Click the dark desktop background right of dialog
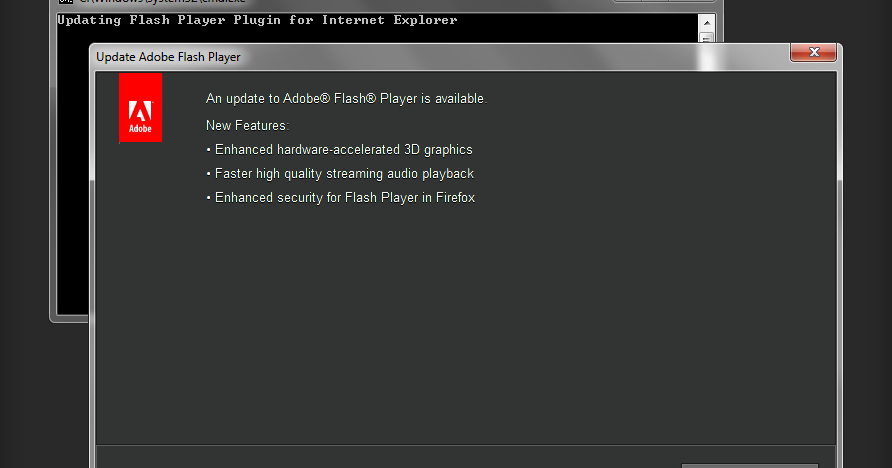Image resolution: width=892 pixels, height=468 pixels. (868, 227)
